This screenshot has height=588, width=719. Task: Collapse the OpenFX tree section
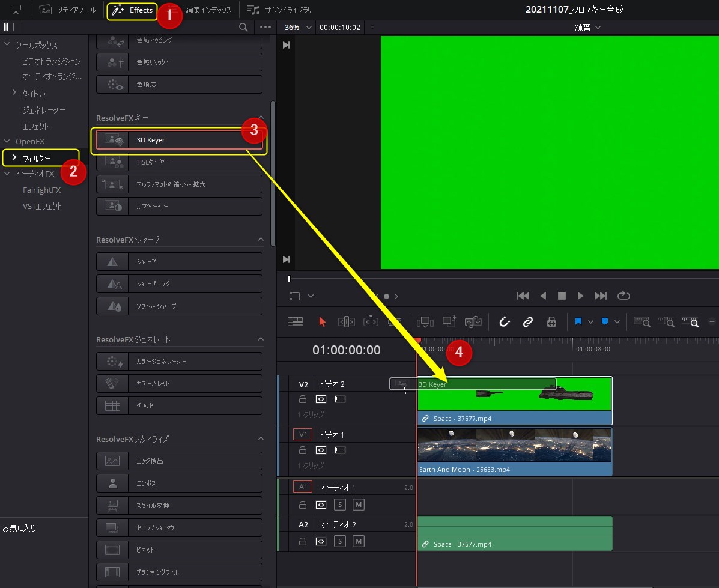click(7, 141)
